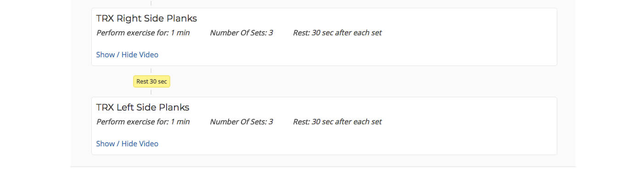
Task: Toggle video for TRX Left Side Planks
Action: point(127,144)
